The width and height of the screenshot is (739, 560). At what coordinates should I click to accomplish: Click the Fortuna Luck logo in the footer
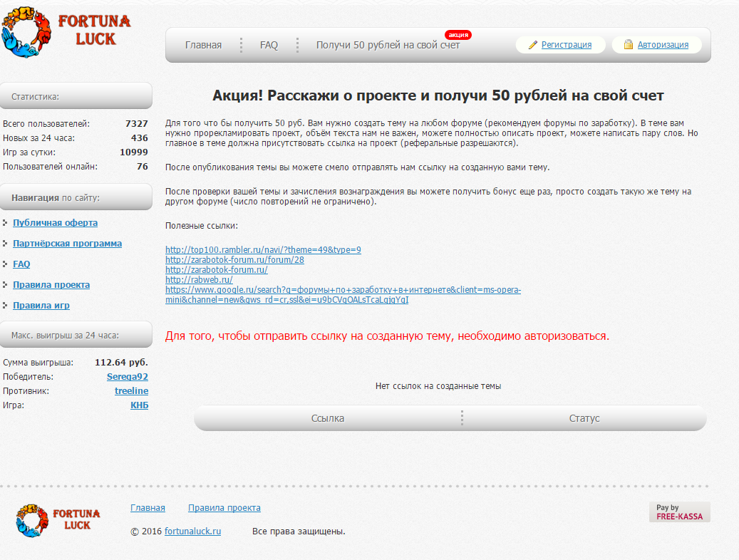[58, 520]
